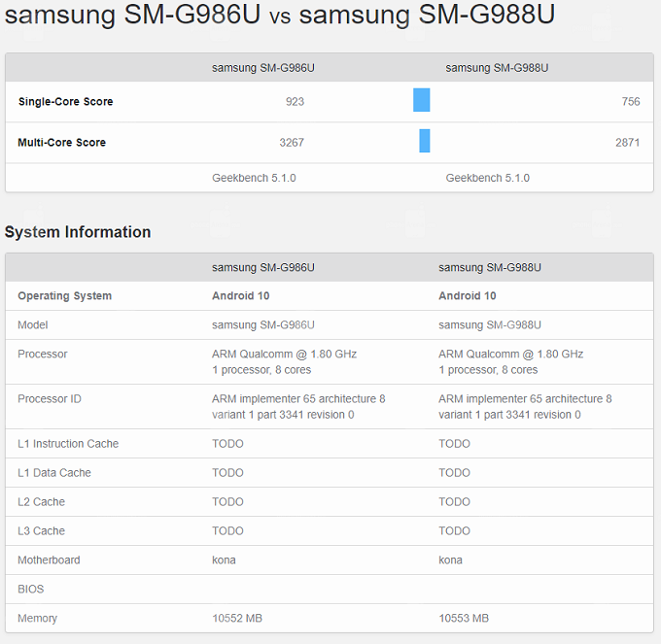Click the Memory row label
661x644 pixels.
coord(37,618)
